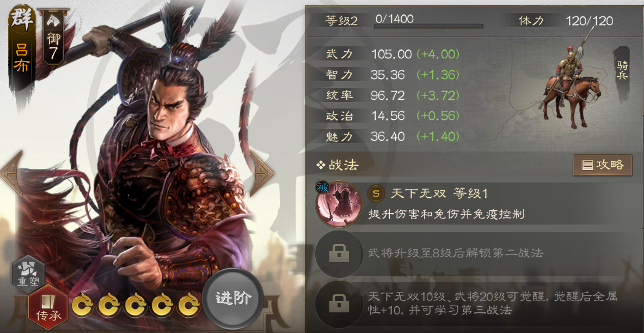
Task: Tap the third skill awakening lock icon
Action: coord(339,304)
